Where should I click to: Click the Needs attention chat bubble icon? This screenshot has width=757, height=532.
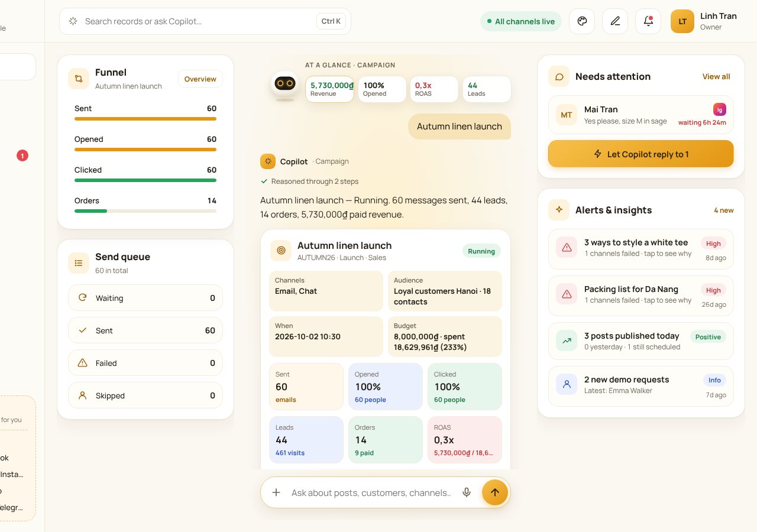(559, 76)
